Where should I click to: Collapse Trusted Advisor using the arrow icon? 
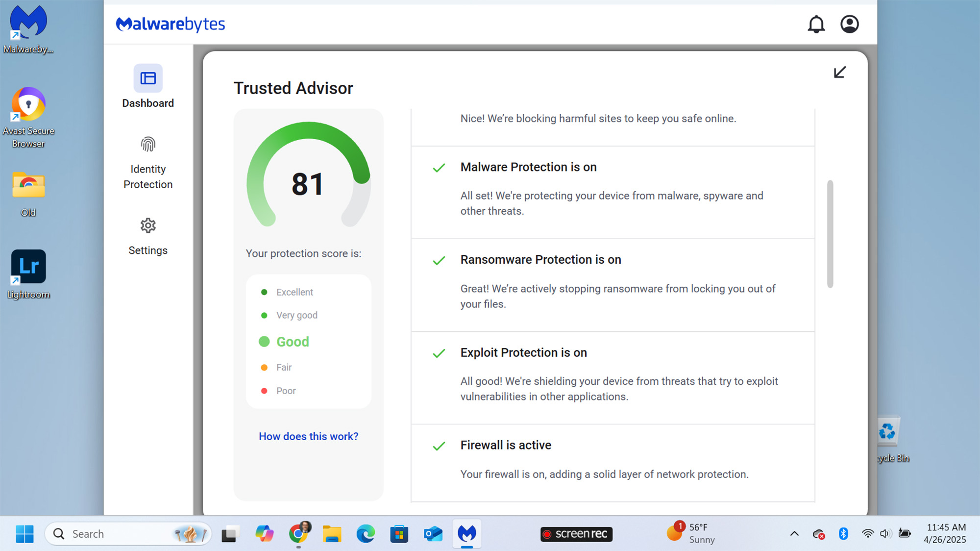tap(839, 72)
